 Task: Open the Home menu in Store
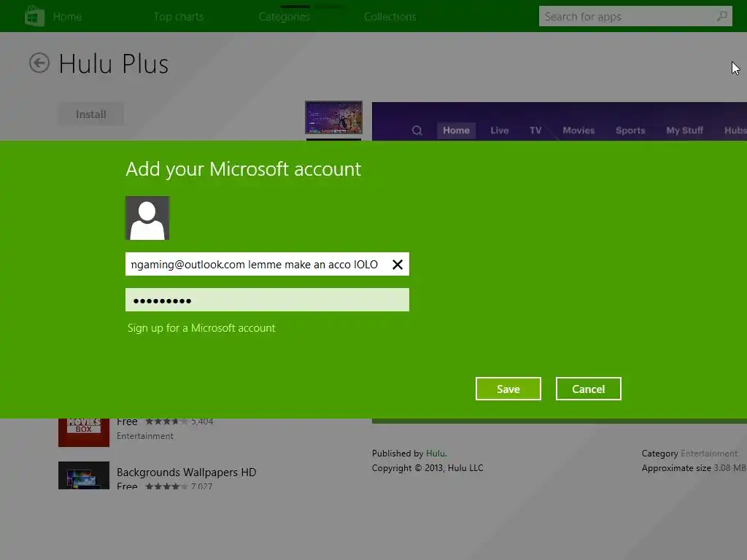67,17
